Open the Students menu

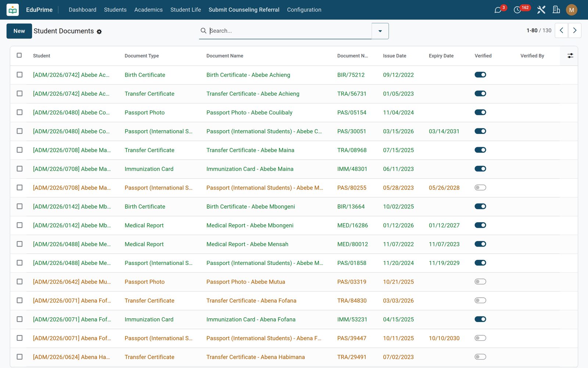pyautogui.click(x=115, y=10)
